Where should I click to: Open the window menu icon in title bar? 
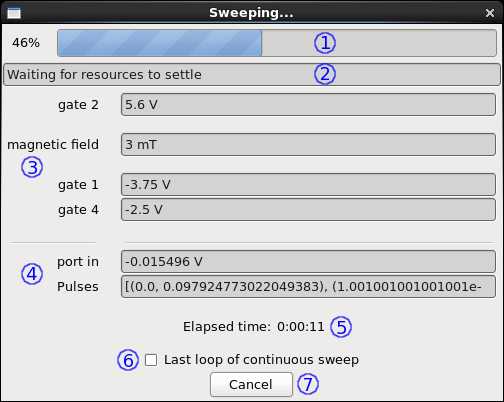(14, 13)
